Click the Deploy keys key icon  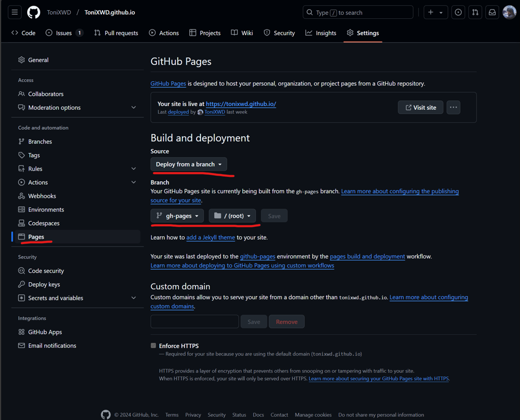tap(22, 285)
